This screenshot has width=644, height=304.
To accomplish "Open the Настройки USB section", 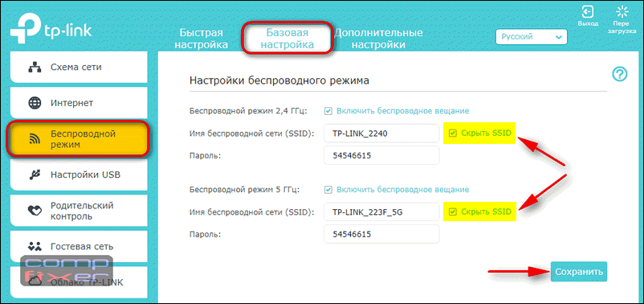I will [79, 175].
